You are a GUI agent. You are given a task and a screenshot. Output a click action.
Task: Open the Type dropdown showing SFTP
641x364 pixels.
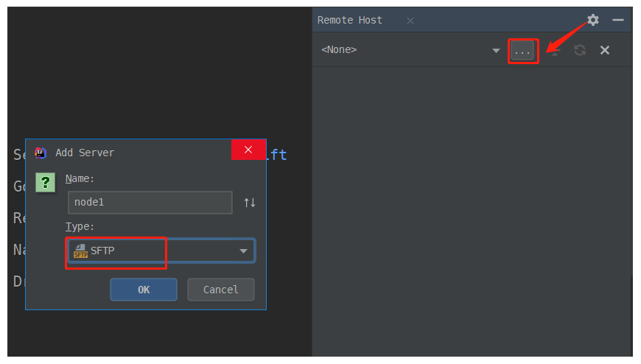[161, 251]
